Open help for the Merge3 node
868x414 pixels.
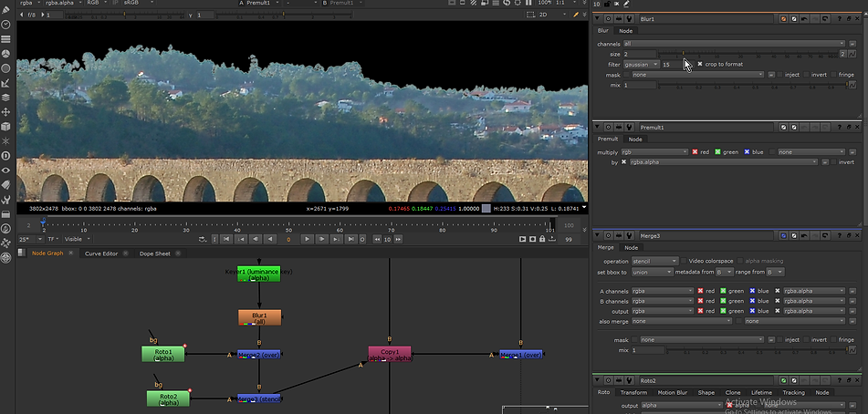(839, 235)
